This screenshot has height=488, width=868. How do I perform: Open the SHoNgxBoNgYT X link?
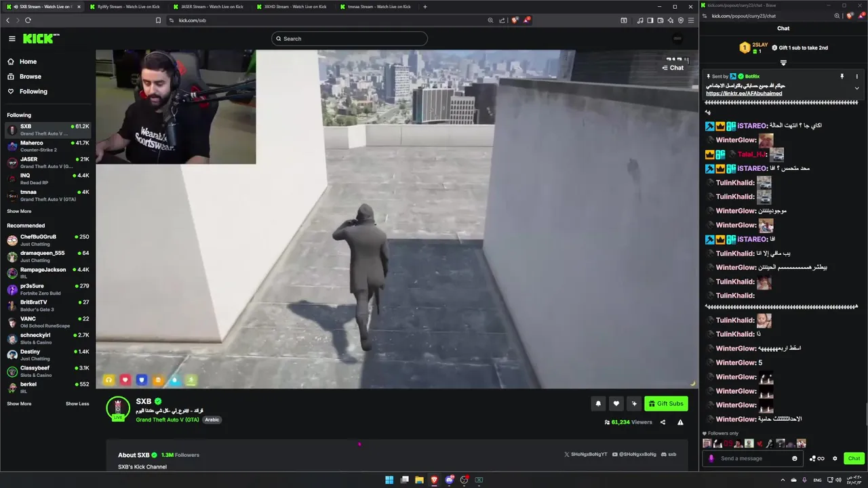(x=585, y=454)
